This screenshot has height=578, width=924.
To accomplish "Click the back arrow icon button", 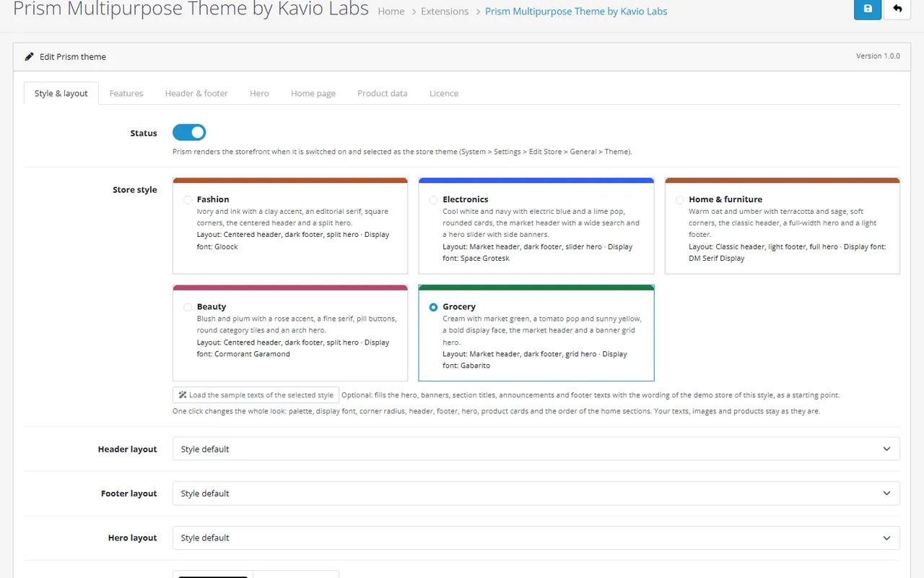I will click(x=897, y=9).
